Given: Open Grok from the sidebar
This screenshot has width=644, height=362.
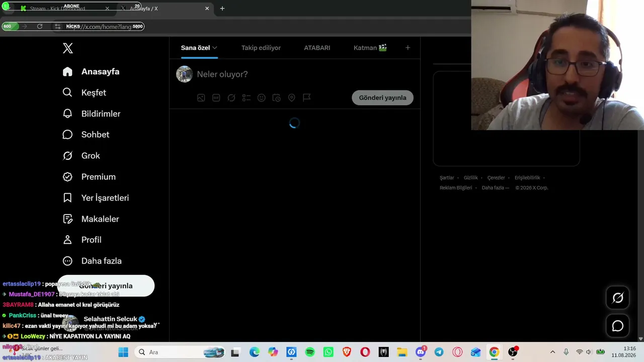Looking at the screenshot, I should 81,156.
